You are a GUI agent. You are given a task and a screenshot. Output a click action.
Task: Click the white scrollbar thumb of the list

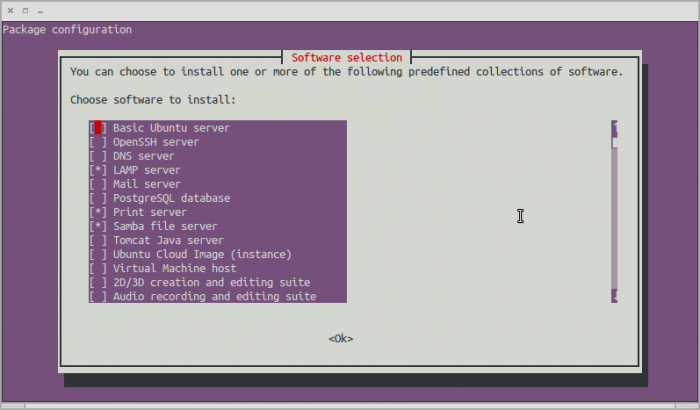(x=615, y=142)
